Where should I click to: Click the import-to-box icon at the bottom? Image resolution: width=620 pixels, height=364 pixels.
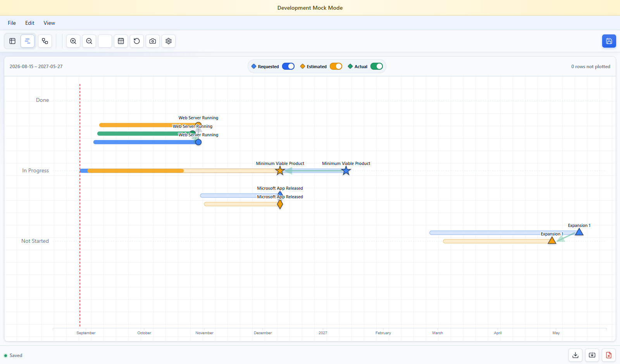pos(592,355)
